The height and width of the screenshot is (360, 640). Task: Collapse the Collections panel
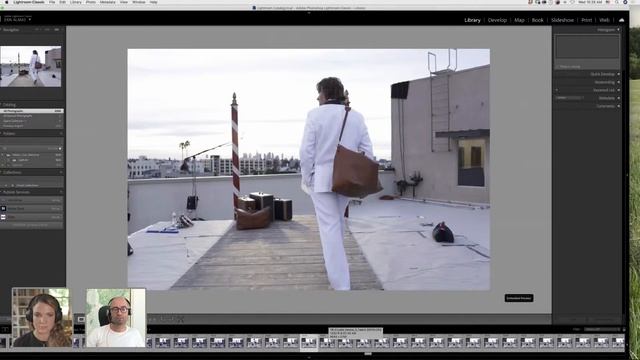coord(11,173)
